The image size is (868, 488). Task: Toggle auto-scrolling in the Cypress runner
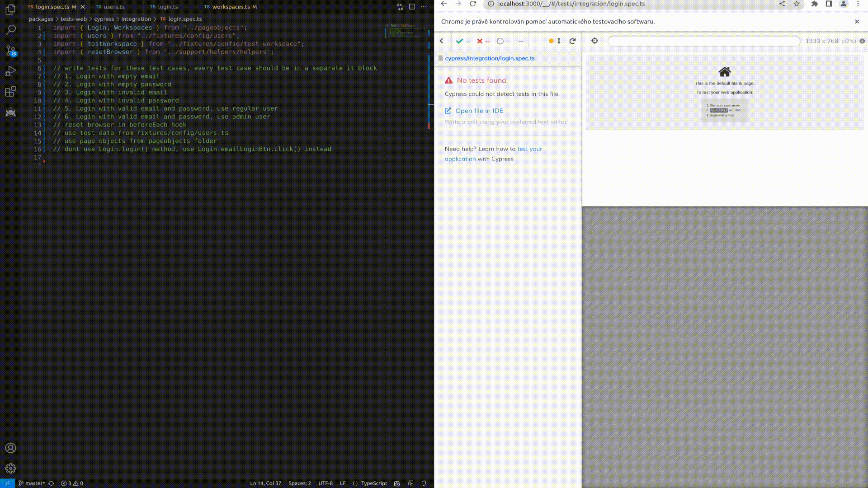tap(555, 41)
